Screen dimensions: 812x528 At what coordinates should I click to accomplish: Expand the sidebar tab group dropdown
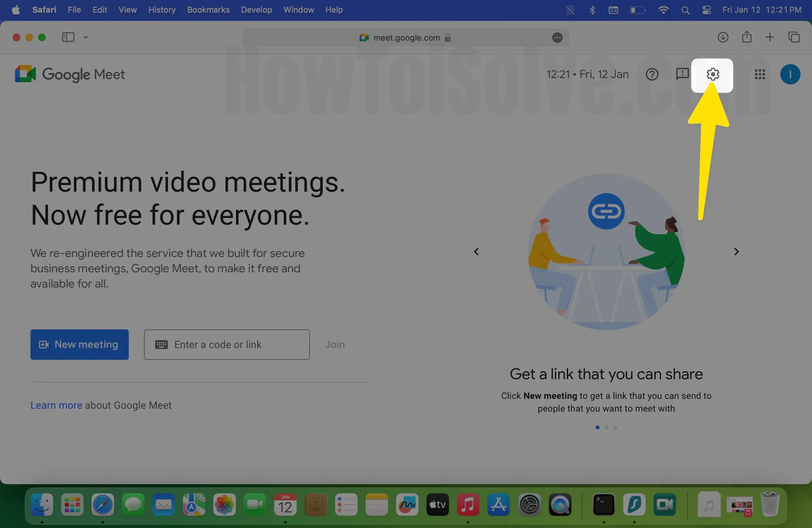click(86, 37)
